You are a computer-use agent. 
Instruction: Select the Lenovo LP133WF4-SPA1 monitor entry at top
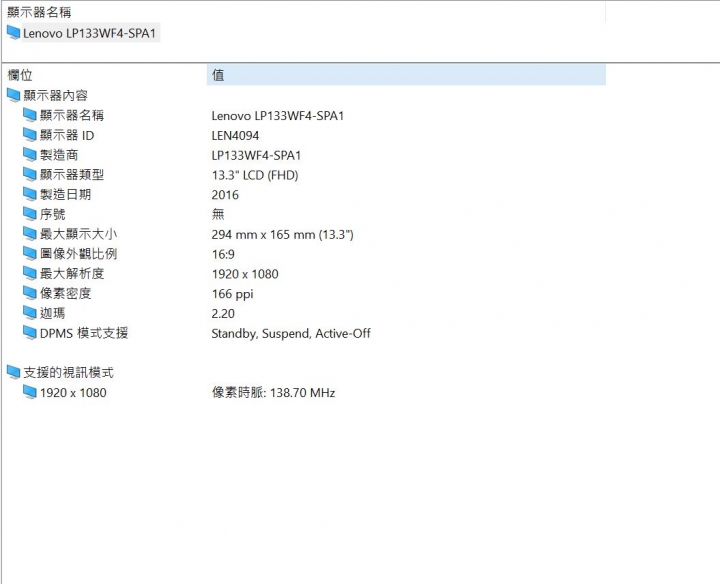tap(90, 33)
